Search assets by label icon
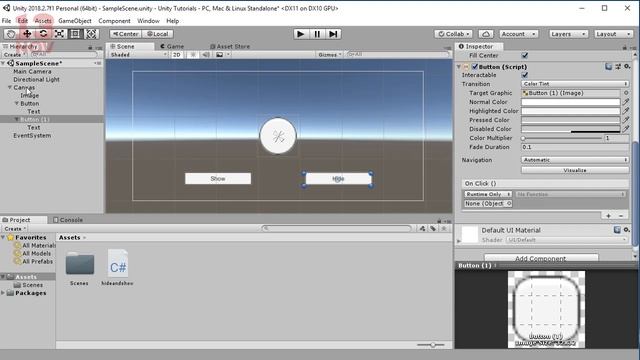This screenshot has width=640, height=360. (433, 228)
